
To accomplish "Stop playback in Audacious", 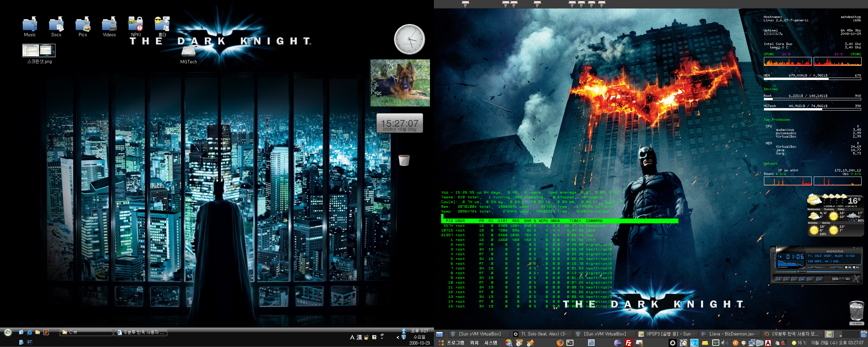I will click(x=803, y=279).
